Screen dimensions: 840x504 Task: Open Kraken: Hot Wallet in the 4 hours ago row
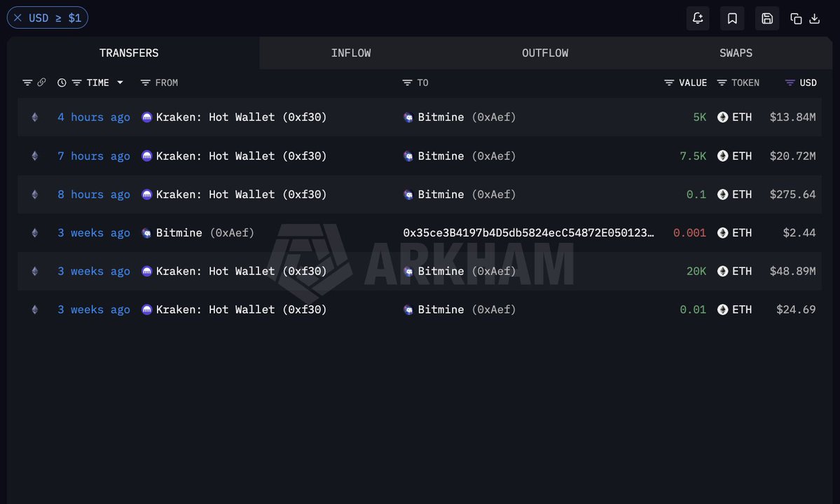click(x=241, y=117)
